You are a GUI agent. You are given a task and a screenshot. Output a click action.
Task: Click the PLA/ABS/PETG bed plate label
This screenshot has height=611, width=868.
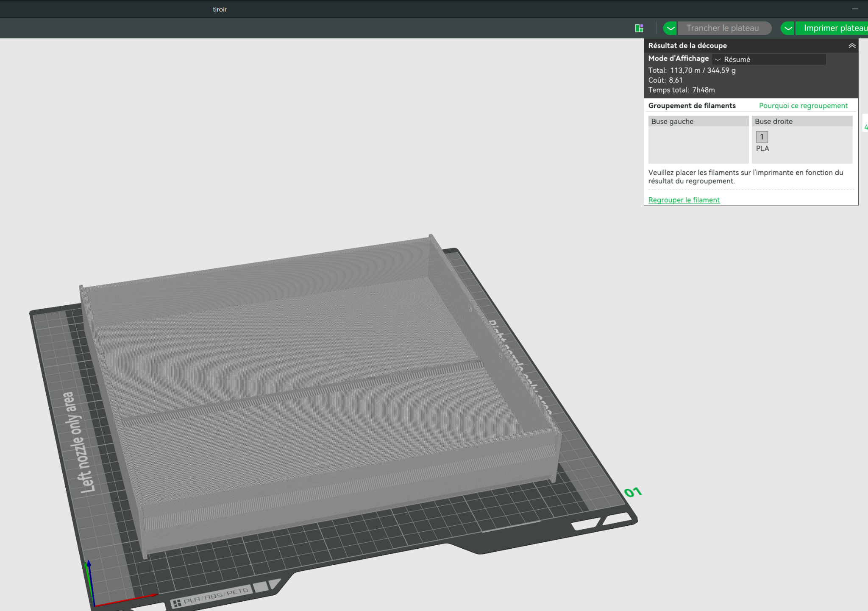(x=212, y=597)
